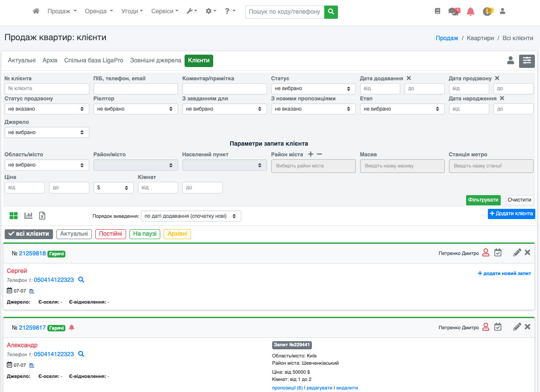Viewport: 540px width, 392px height.
Task: Click the 'Додати клієнта' button
Action: pyautogui.click(x=511, y=214)
